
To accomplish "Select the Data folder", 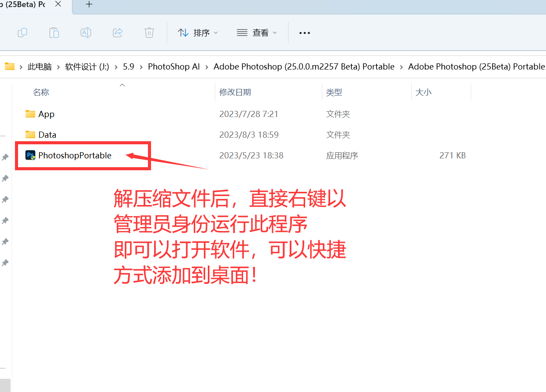I will pyautogui.click(x=47, y=135).
